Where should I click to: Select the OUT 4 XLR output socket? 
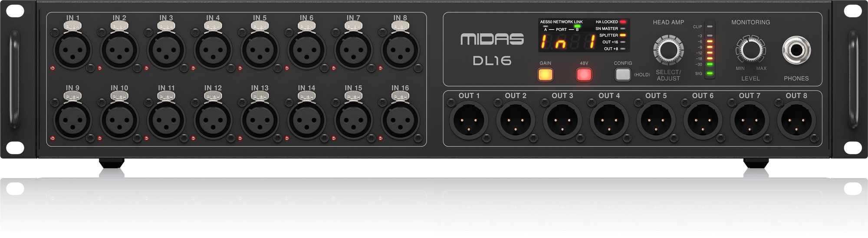[x=609, y=121]
